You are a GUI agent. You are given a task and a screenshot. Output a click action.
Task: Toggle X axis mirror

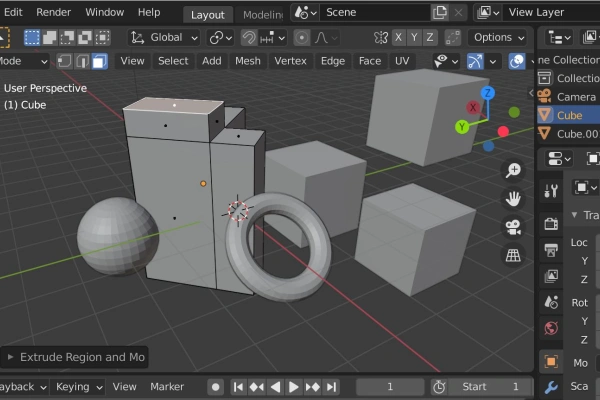tap(398, 38)
